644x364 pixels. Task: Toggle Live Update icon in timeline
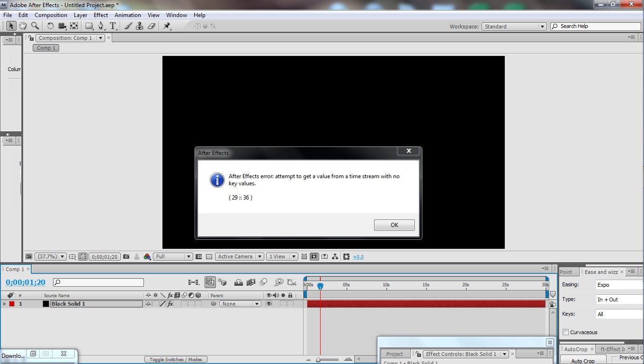[x=210, y=282]
